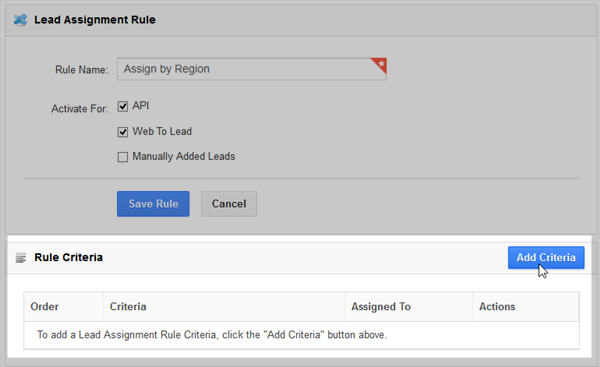This screenshot has height=367, width=600.
Task: Click the 'API' label text
Action: (x=140, y=106)
